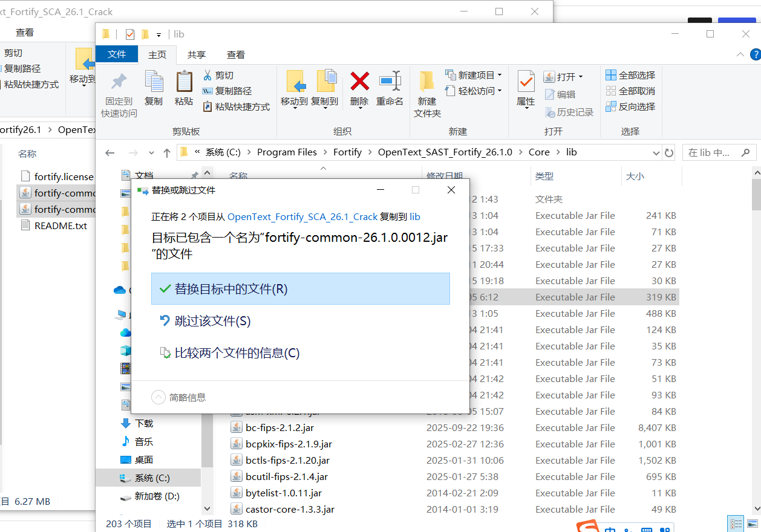The height and width of the screenshot is (532, 761).
Task: Click Copy path (复制路径) in the back Crack window
Action: pyautogui.click(x=22, y=69)
